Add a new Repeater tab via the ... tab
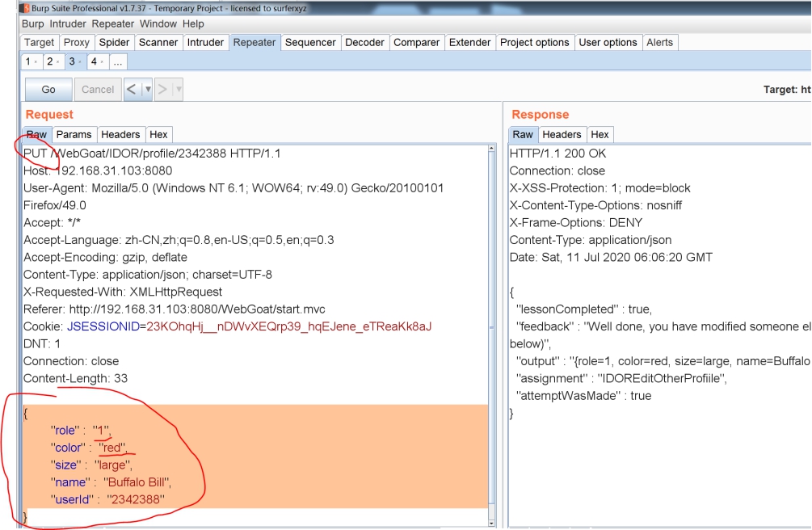 (x=118, y=61)
